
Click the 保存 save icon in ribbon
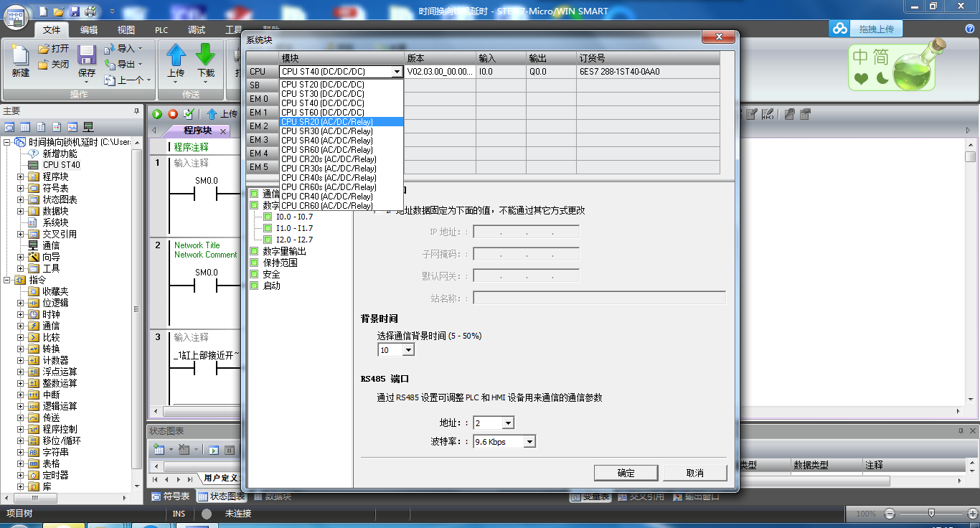pos(87,57)
